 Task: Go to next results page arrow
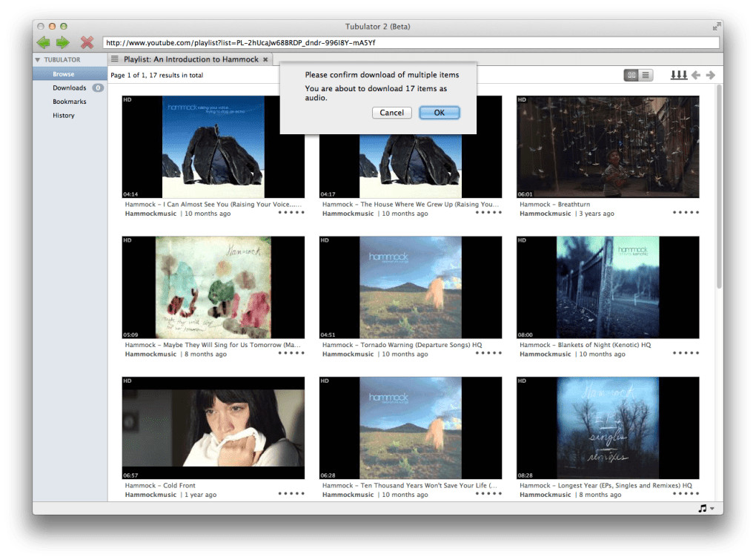711,75
